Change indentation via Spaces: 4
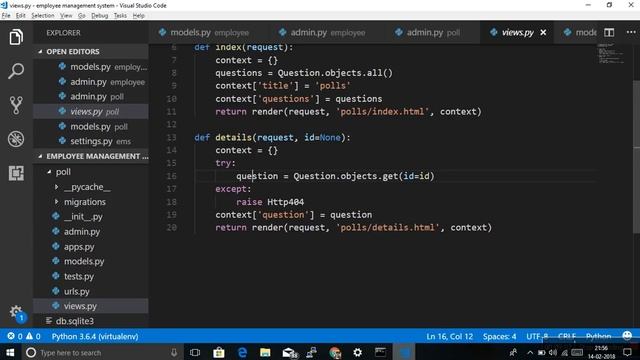This screenshot has height=360, width=640. click(x=500, y=336)
